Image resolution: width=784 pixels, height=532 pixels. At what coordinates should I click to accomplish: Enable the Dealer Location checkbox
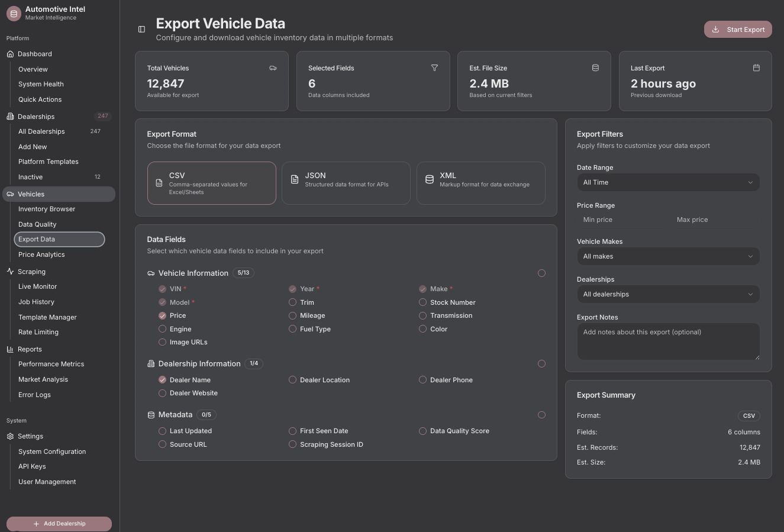292,380
